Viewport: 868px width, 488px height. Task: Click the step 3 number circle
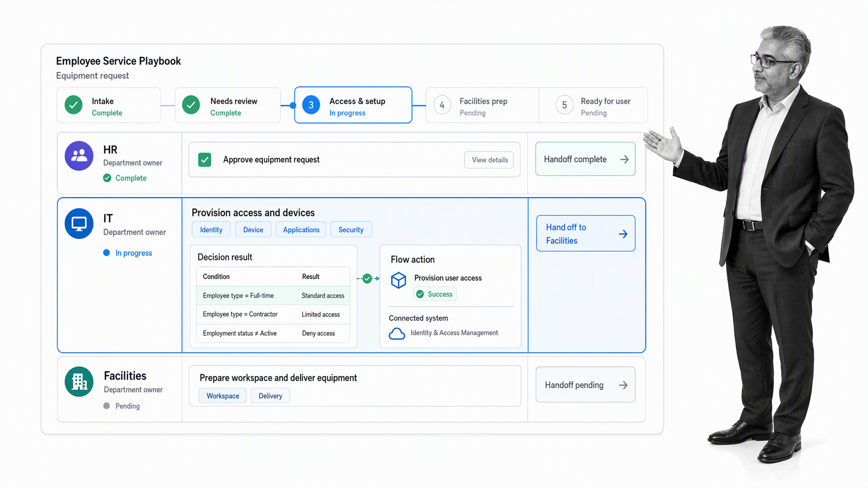311,105
